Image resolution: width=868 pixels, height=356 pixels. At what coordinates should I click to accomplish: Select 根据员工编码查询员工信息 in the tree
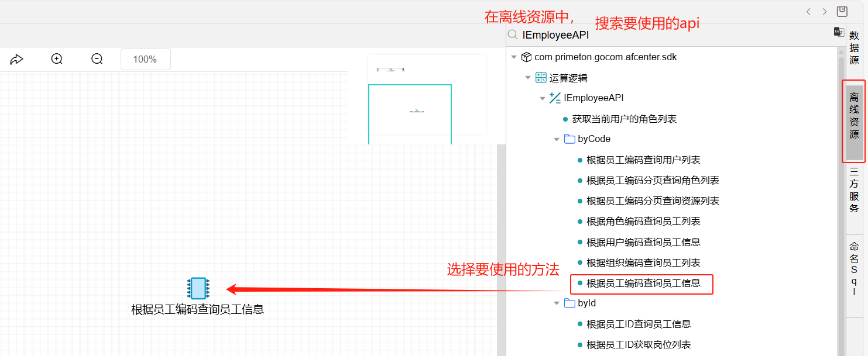(643, 284)
